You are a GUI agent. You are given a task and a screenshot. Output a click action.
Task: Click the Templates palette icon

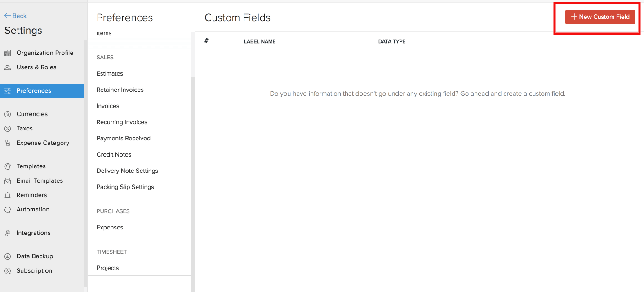click(8, 166)
